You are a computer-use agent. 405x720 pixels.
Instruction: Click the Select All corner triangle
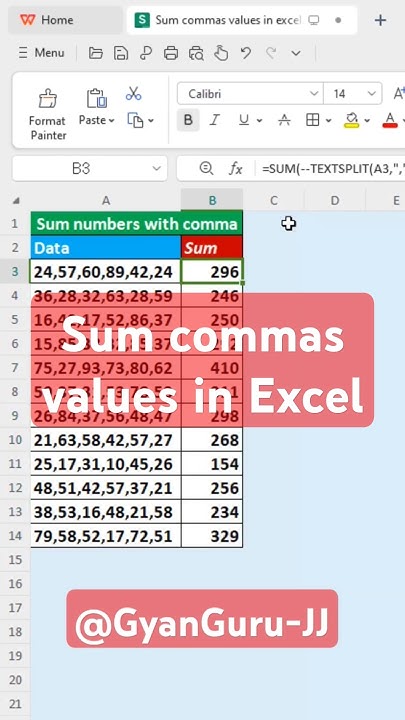16,201
